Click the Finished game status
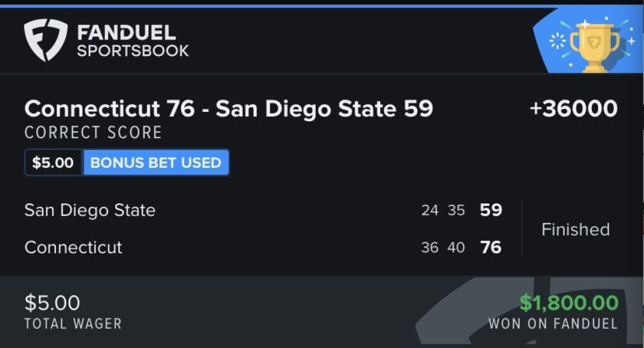 (575, 229)
